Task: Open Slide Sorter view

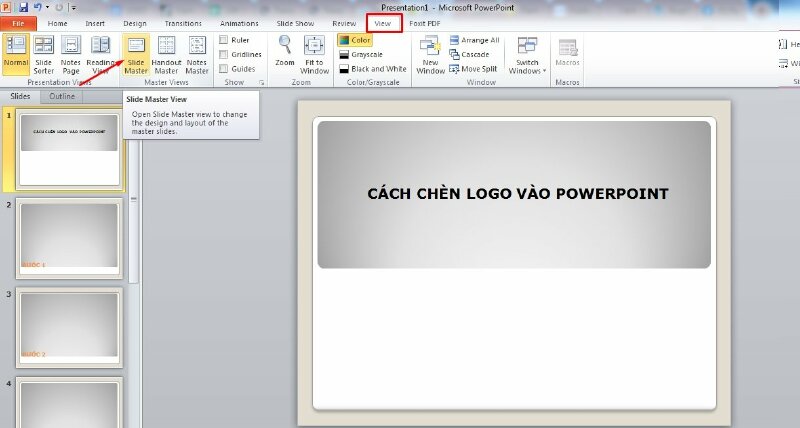Action: tap(43, 54)
